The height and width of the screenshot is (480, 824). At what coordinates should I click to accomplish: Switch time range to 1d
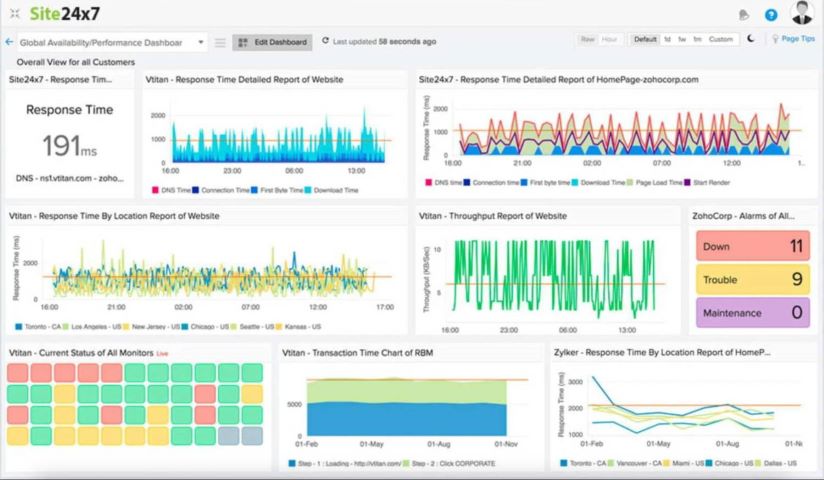[x=667, y=39]
